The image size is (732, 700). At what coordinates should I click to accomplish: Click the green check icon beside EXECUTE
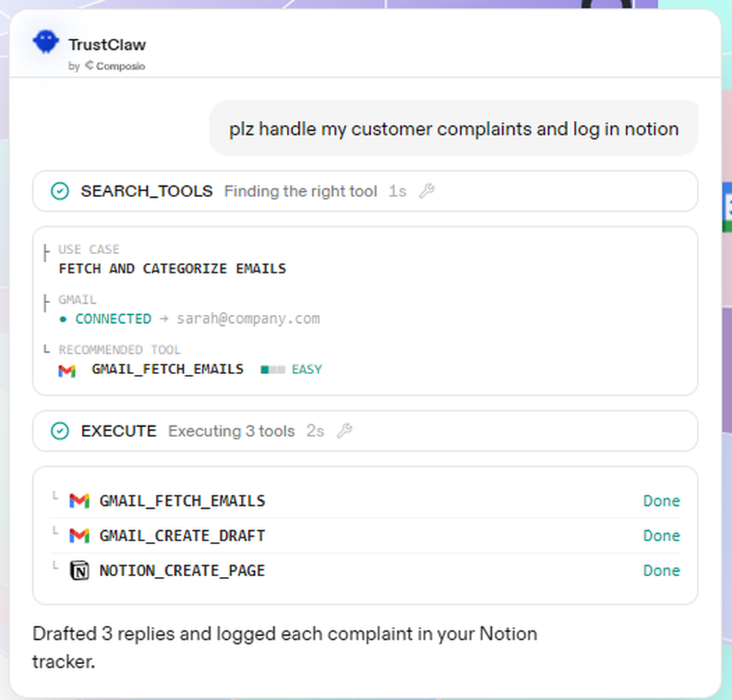coord(60,431)
